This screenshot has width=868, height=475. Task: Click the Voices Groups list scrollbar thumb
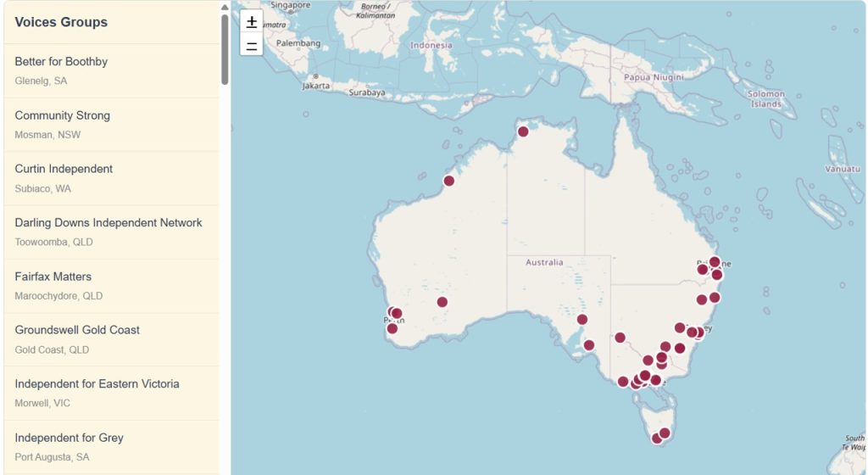[x=225, y=49]
